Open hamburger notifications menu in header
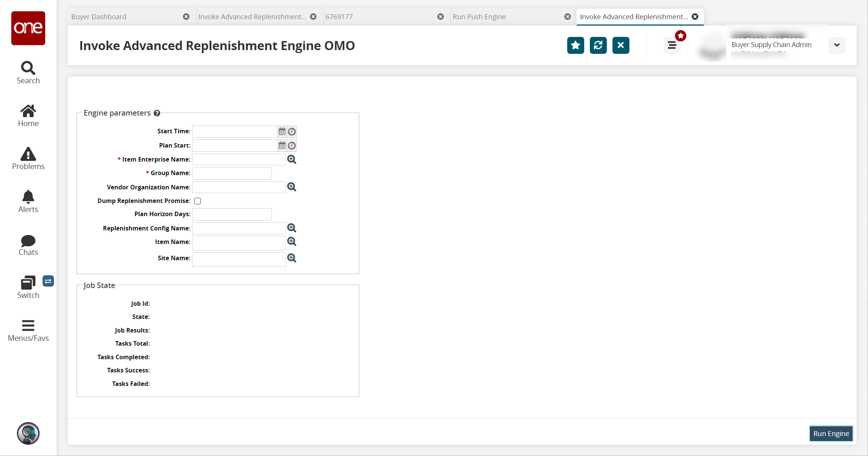Image resolution: width=868 pixels, height=456 pixels. (x=672, y=46)
